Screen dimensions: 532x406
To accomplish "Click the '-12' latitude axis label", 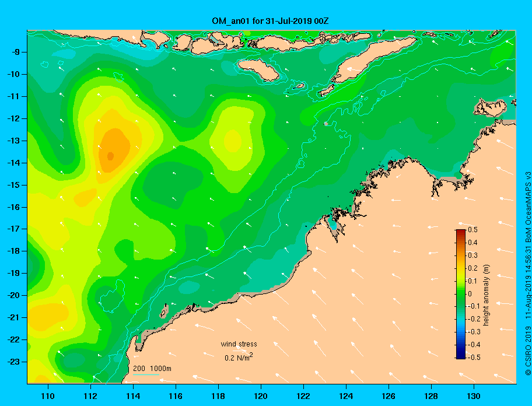I will click(x=13, y=119).
